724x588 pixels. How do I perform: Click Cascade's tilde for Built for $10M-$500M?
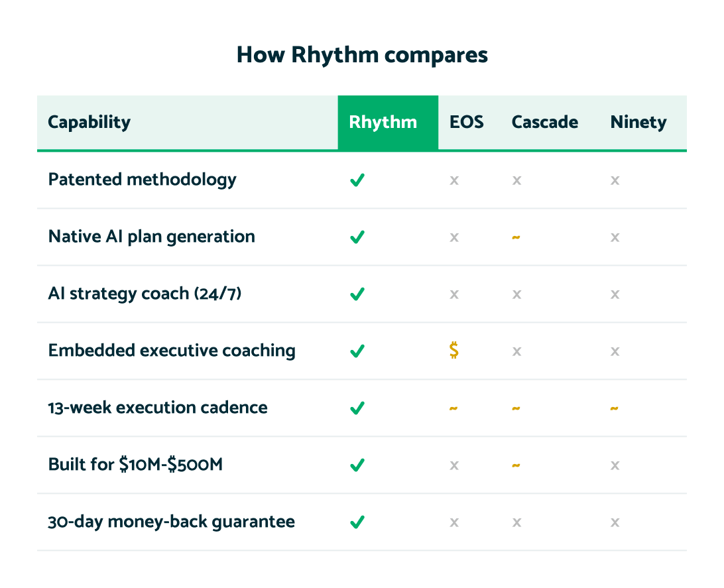click(x=516, y=465)
